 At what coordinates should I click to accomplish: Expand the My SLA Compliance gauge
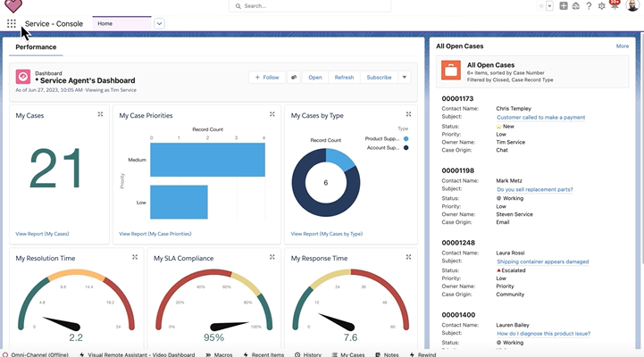pos(272,257)
